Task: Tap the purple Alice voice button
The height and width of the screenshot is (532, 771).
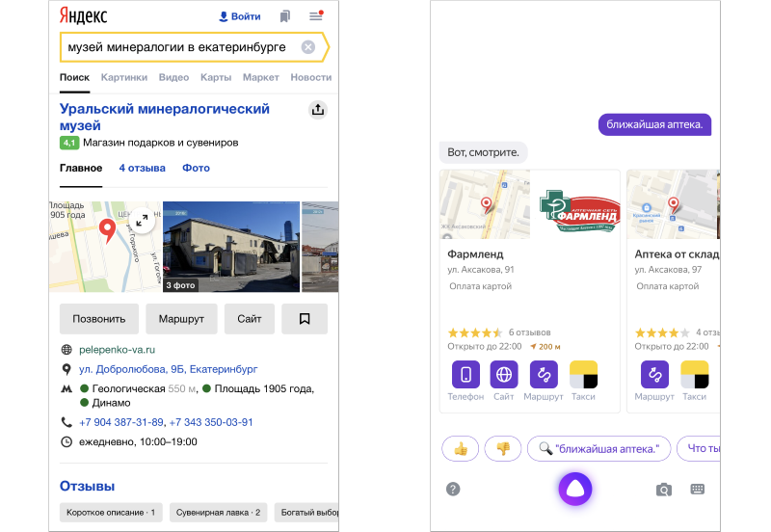Action: tap(575, 490)
